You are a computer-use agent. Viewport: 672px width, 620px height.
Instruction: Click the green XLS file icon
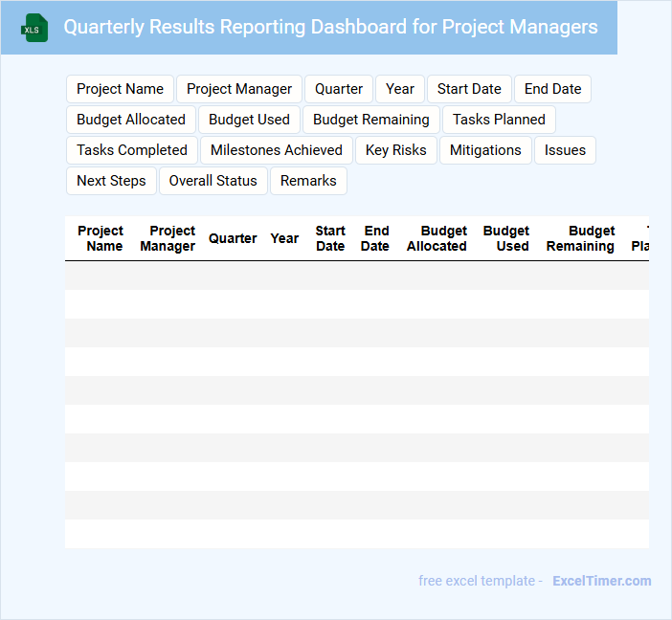35,28
